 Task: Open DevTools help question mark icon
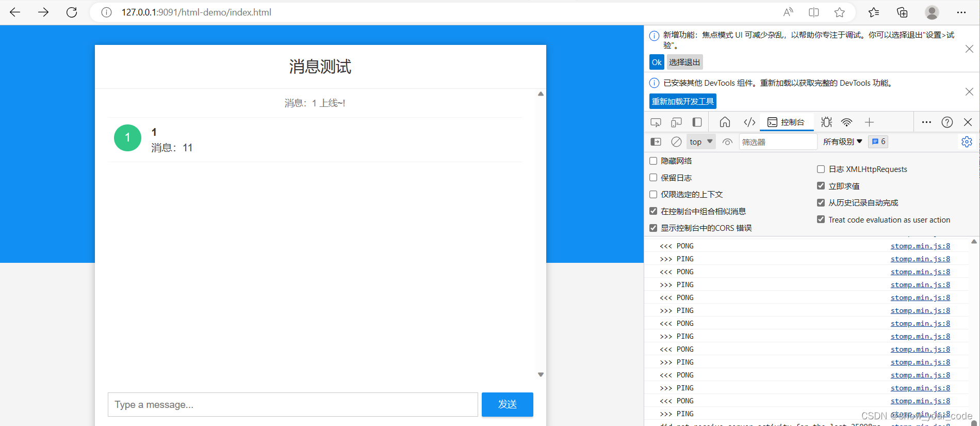(x=947, y=122)
